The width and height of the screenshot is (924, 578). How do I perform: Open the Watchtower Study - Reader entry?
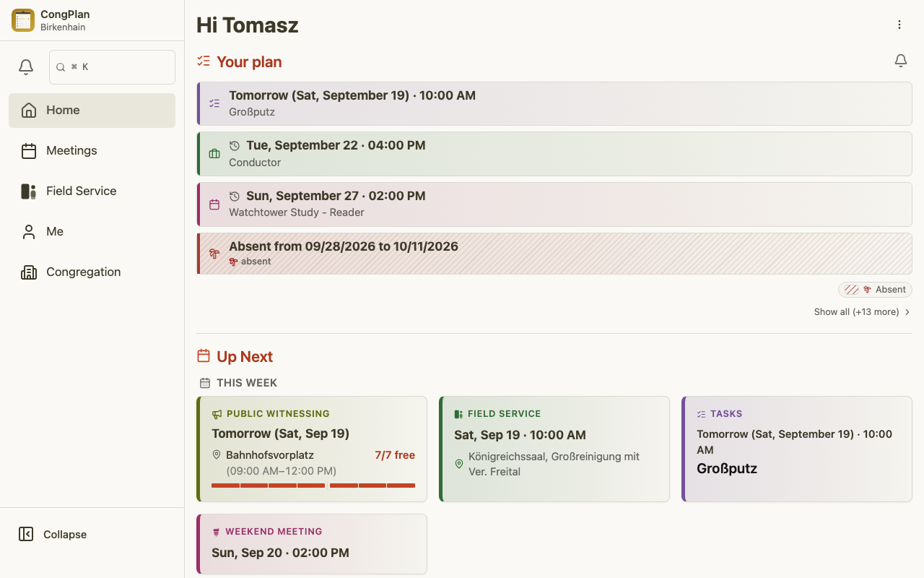[x=554, y=204]
